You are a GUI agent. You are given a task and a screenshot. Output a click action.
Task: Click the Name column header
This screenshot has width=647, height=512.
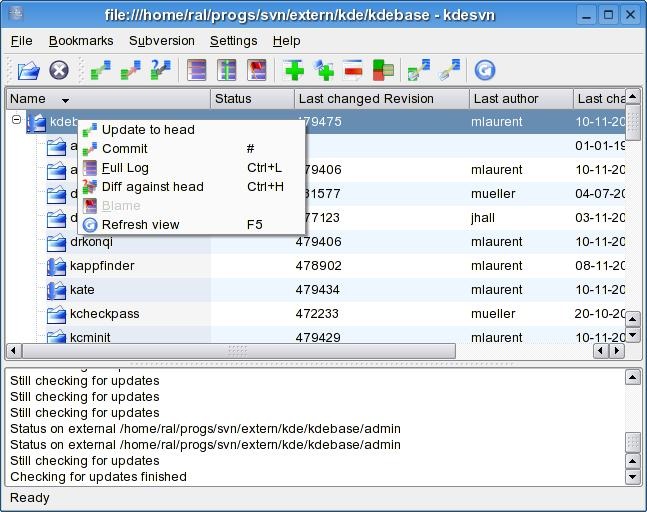(x=109, y=99)
